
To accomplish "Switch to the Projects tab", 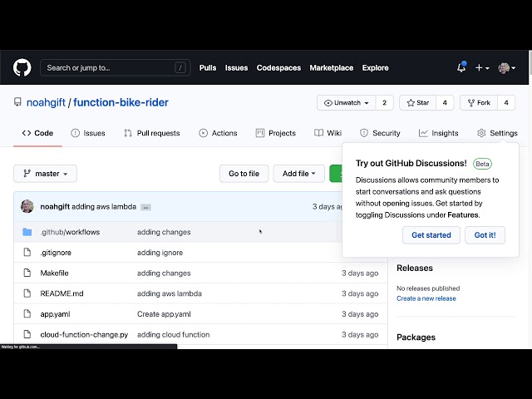I will click(x=275, y=133).
